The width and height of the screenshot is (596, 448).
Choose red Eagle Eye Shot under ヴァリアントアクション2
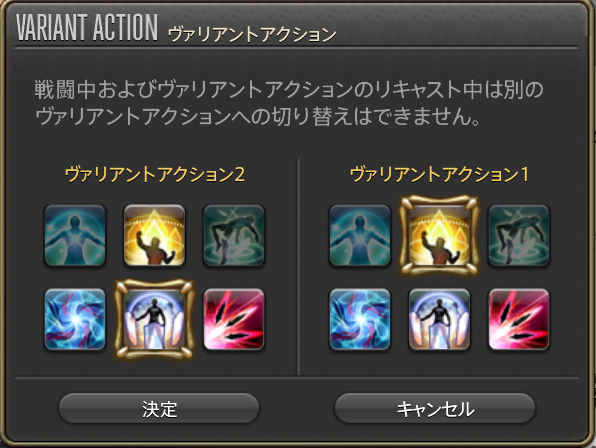234,319
